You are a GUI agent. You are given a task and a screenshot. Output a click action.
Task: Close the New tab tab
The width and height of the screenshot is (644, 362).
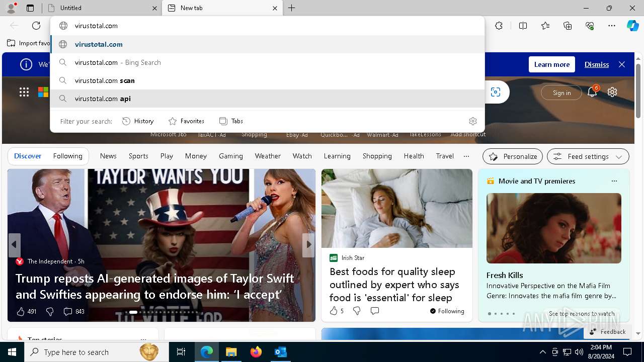pyautogui.click(x=275, y=8)
